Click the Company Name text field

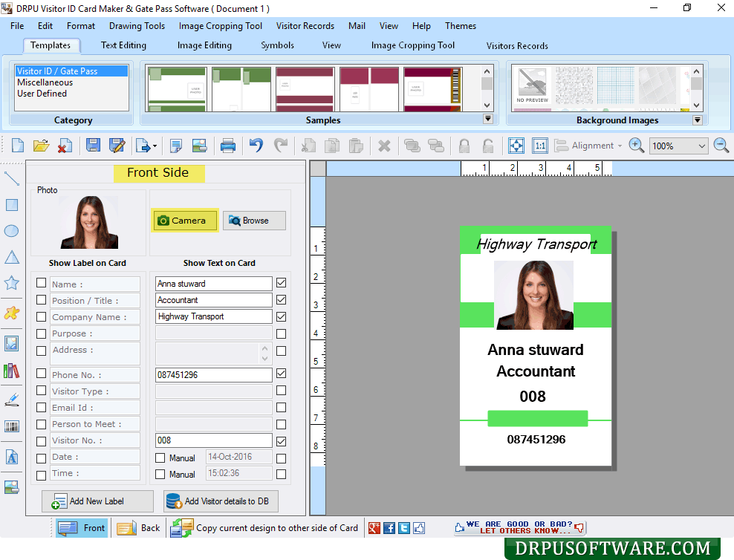tap(213, 316)
